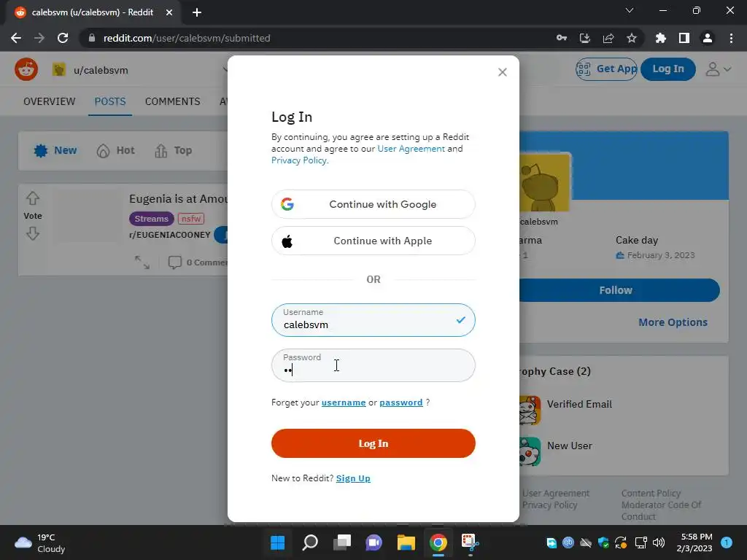Open the Extensions puzzle icon

(x=661, y=38)
